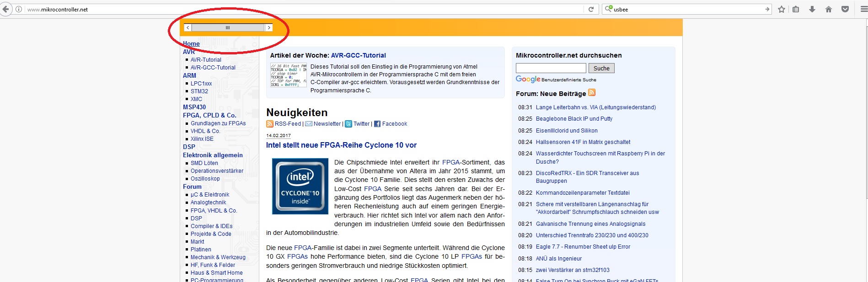Open post Beaglebone Black IP und Putty
The image size is (868, 282).
click(x=574, y=119)
